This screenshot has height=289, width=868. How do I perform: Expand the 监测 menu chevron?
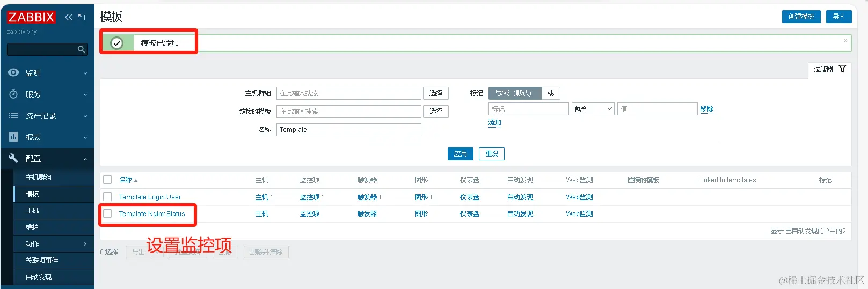[85, 73]
